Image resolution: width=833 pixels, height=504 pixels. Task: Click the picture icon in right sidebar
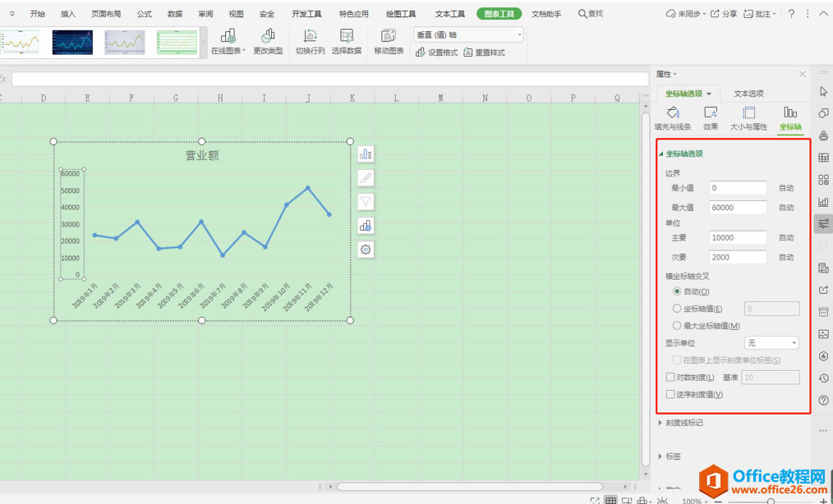coord(823,334)
